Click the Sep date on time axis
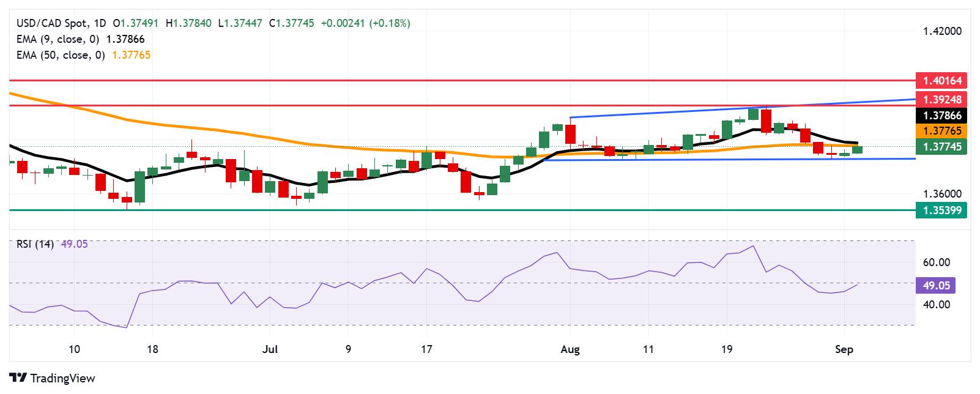Image resolution: width=980 pixels, height=394 pixels. [844, 350]
